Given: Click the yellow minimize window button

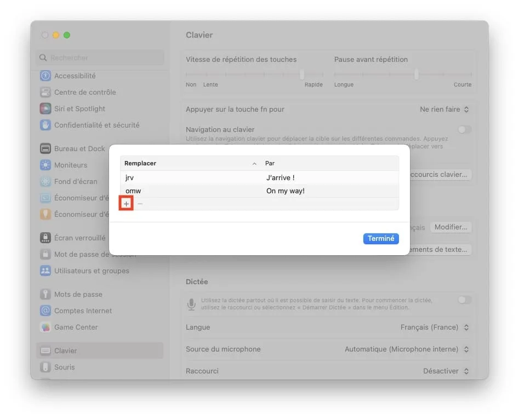Looking at the screenshot, I should point(56,35).
